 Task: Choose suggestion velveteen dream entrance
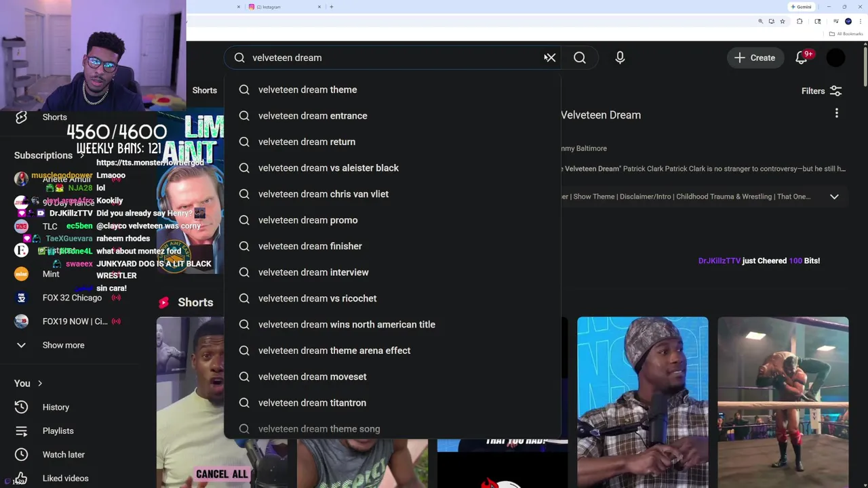click(x=392, y=116)
